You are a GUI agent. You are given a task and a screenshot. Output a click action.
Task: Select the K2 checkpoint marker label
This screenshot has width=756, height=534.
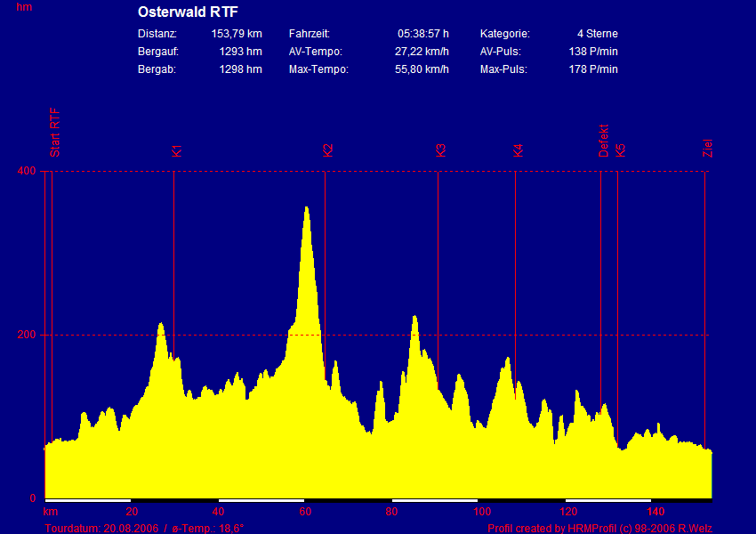pyautogui.click(x=328, y=150)
